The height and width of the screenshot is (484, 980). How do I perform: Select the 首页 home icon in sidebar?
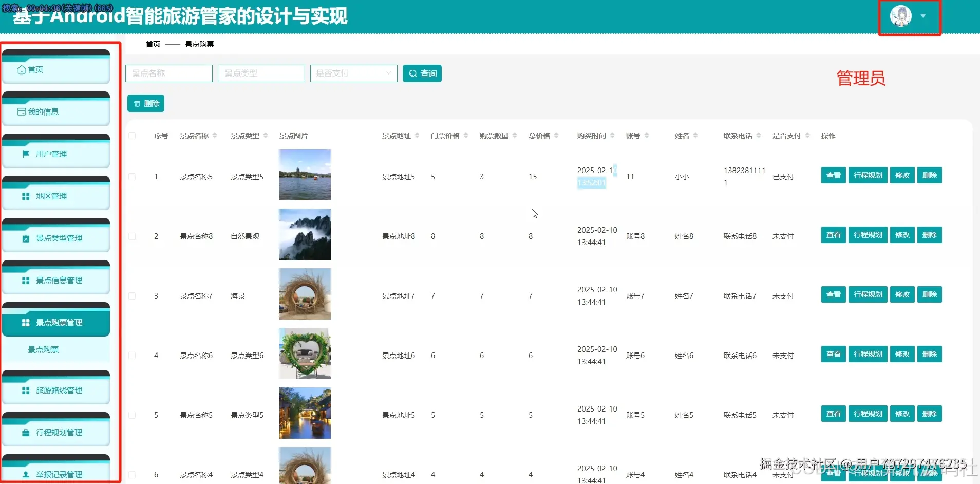(x=21, y=69)
